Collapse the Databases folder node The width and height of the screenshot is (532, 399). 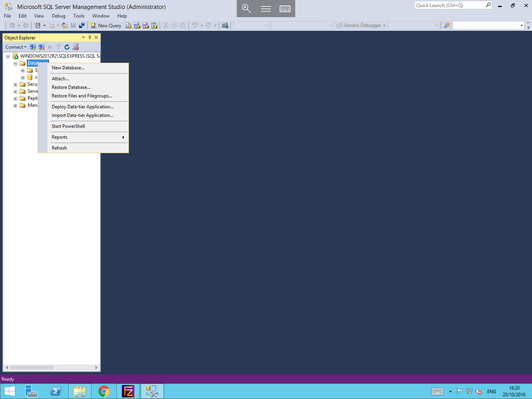(x=15, y=64)
